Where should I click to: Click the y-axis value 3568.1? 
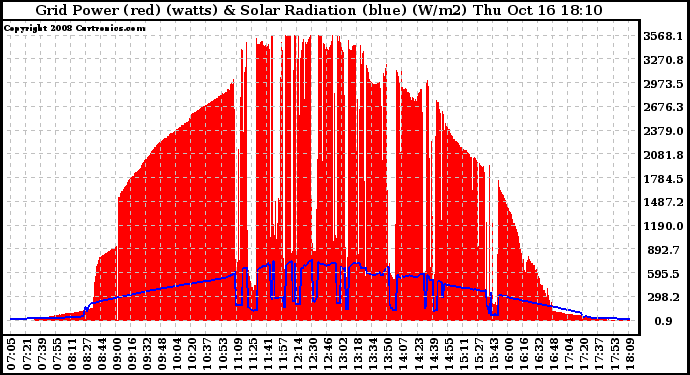(x=663, y=36)
